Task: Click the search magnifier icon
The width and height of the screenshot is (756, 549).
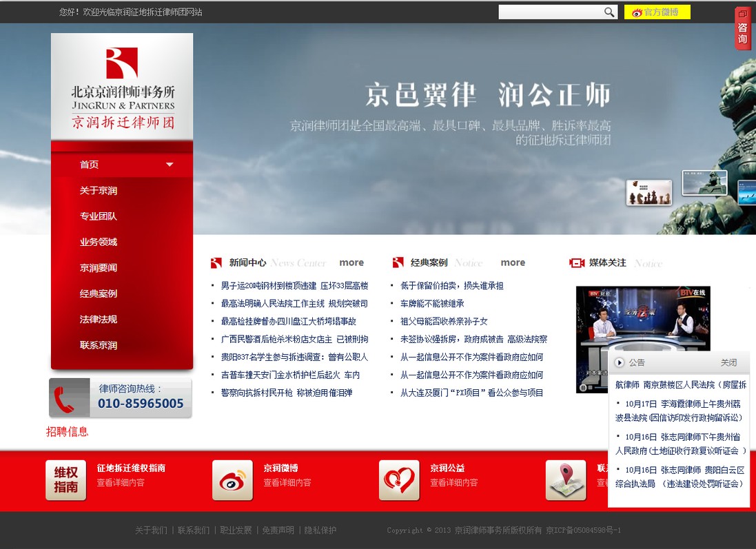Action: [609, 12]
